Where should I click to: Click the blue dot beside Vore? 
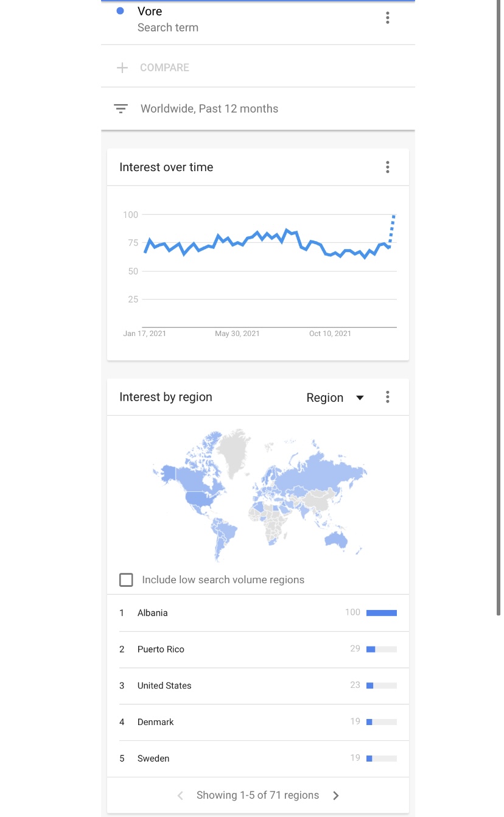121,11
